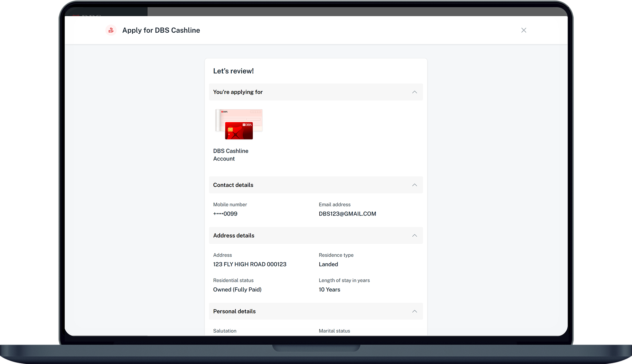632x364 pixels.
Task: Click the Personal details header title
Action: point(234,311)
